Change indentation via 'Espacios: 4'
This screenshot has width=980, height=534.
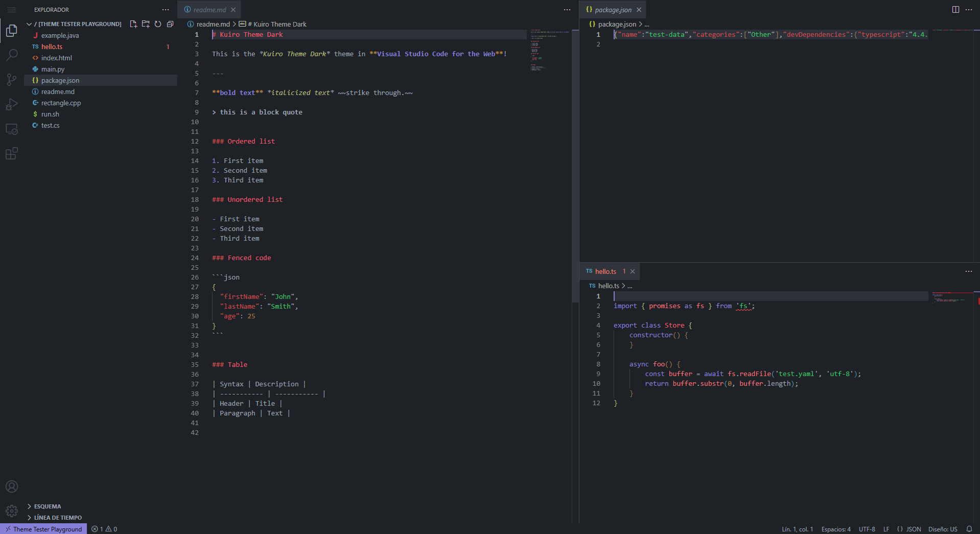[x=836, y=529]
